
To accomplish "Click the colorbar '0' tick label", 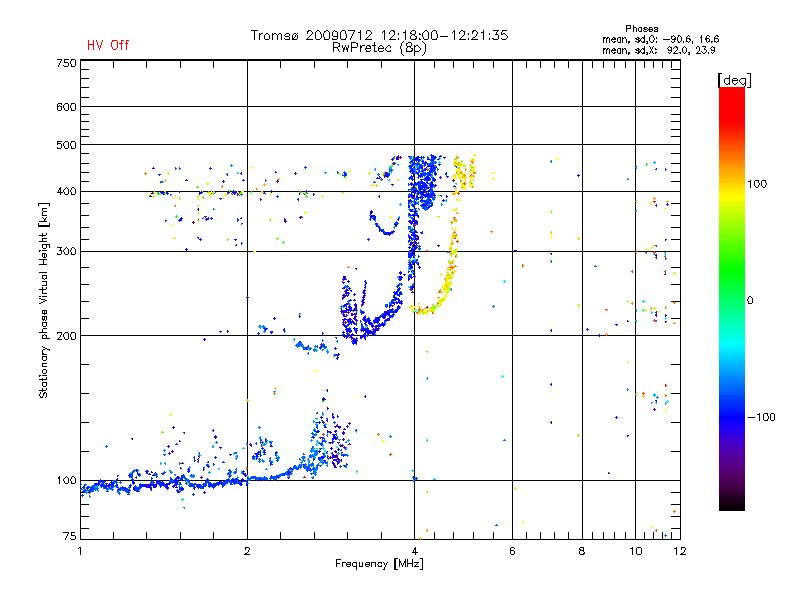I will pos(750,301).
